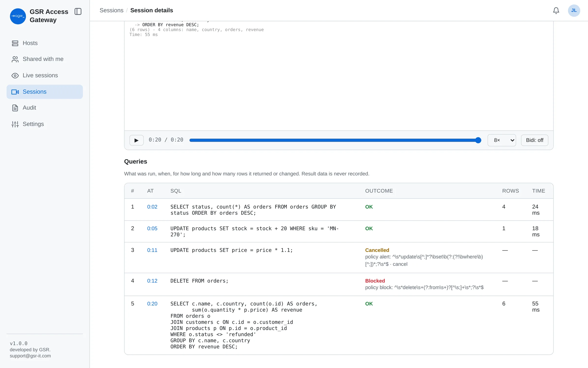Screen dimensions: 588x368
Task: Open Audit page
Action: pos(45,108)
